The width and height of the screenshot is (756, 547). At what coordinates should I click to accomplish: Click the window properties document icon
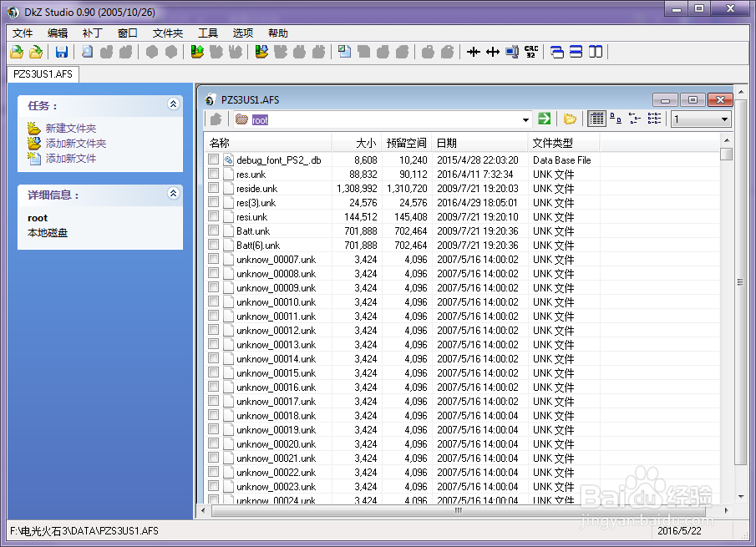(344, 52)
